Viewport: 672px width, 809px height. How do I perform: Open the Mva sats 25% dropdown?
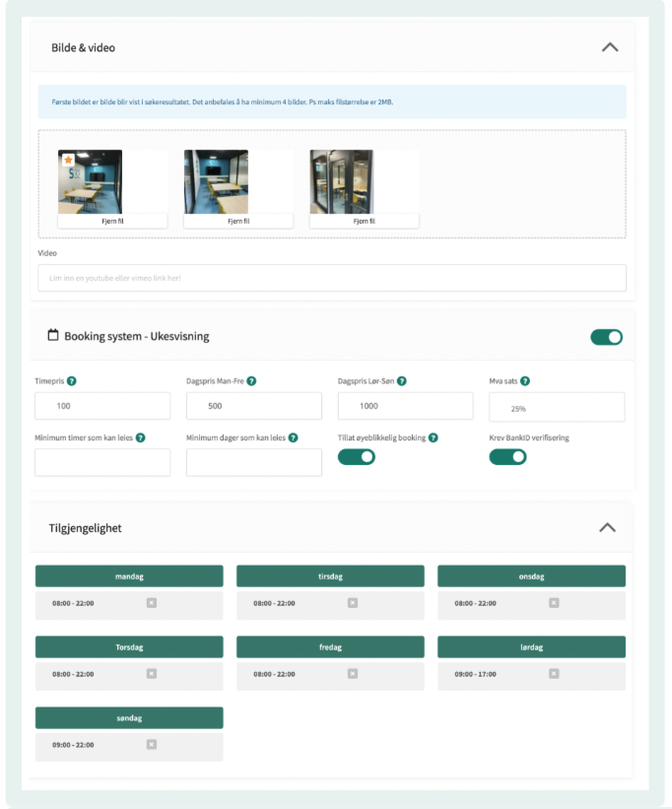click(557, 407)
